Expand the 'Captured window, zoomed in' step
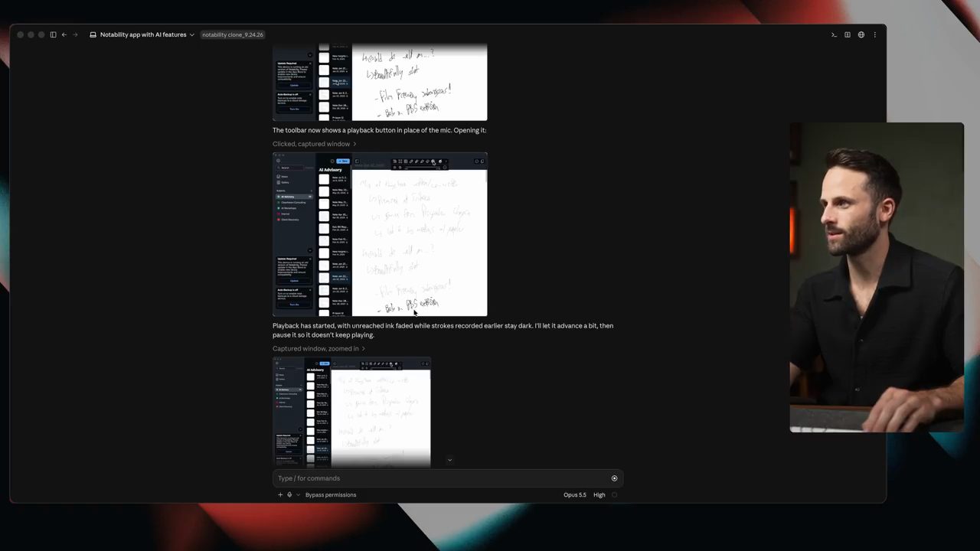This screenshot has height=551, width=980. pos(319,348)
